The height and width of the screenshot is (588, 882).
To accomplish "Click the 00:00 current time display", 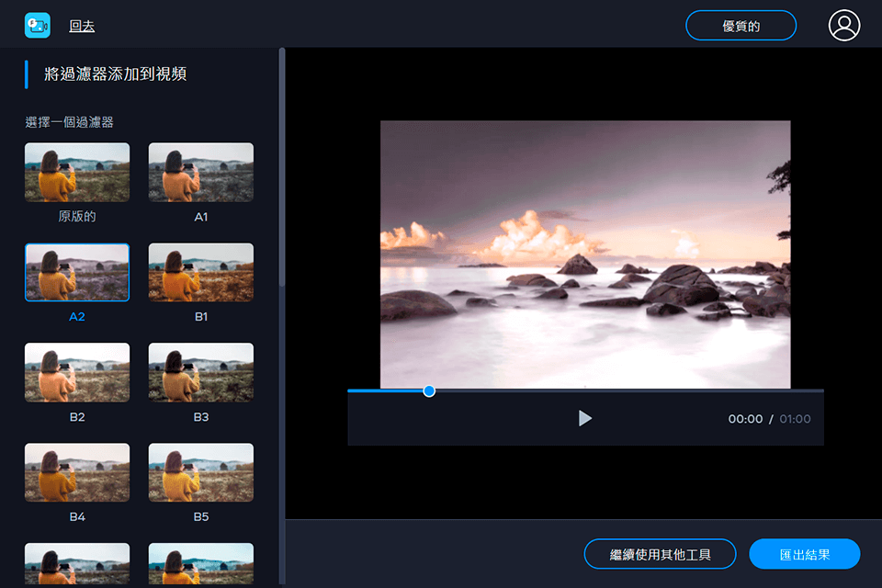I will point(745,419).
